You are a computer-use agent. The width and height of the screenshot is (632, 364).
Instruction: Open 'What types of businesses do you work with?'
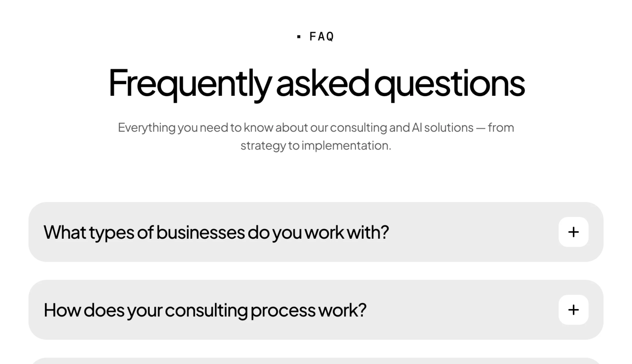[x=316, y=232]
